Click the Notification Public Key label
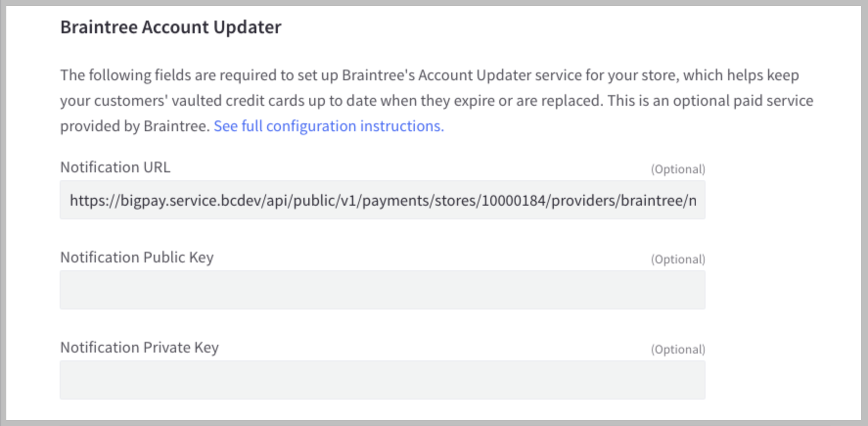Screen dimensions: 868x426 tap(137, 257)
